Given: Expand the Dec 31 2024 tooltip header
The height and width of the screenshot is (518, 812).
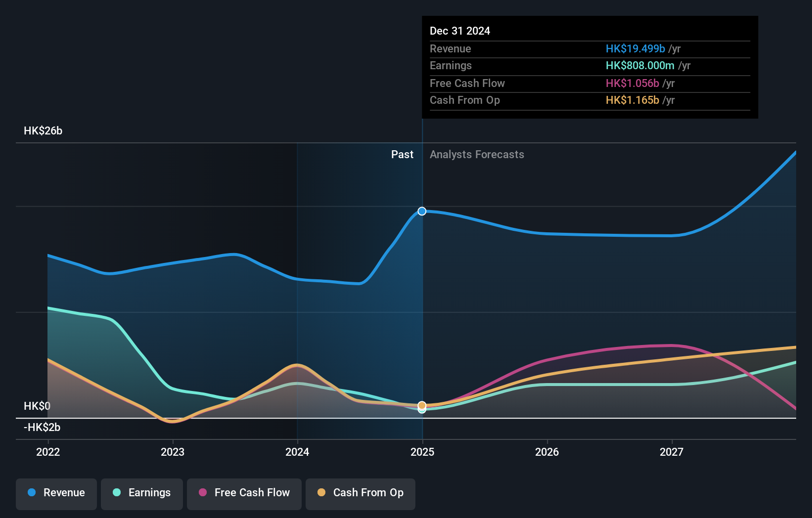Looking at the screenshot, I should pyautogui.click(x=460, y=31).
